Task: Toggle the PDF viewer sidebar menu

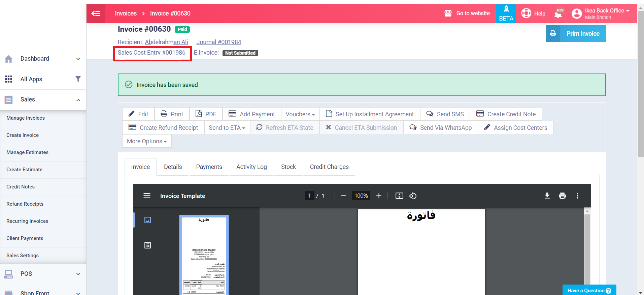Action: pos(147,196)
